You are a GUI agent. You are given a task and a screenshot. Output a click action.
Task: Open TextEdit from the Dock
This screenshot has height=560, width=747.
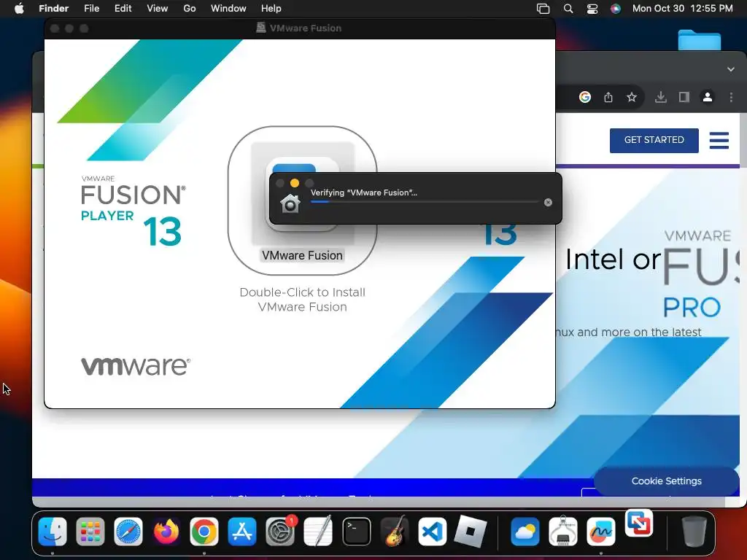point(318,531)
